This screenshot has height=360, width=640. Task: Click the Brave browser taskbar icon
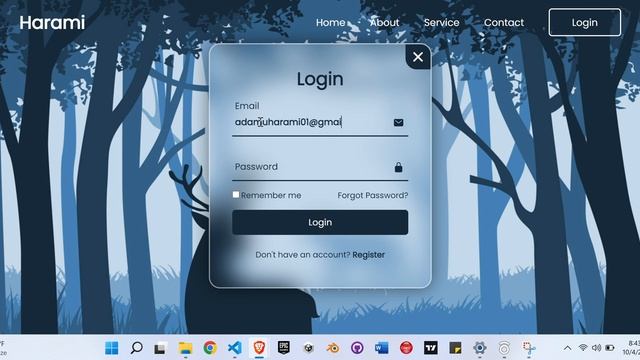(x=259, y=348)
